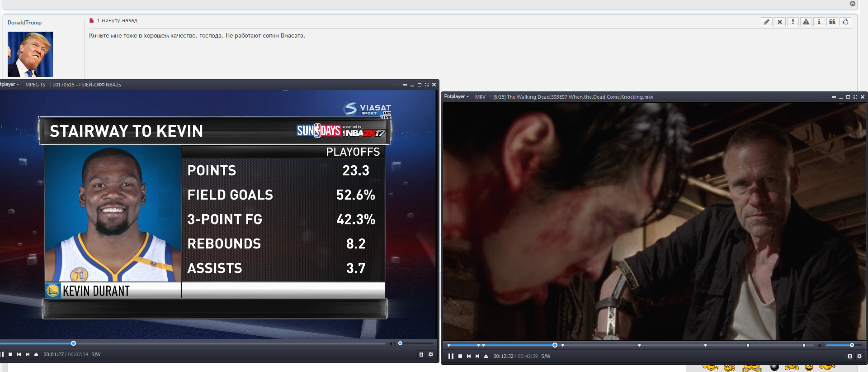Stop playback in NBA player window

click(x=10, y=354)
